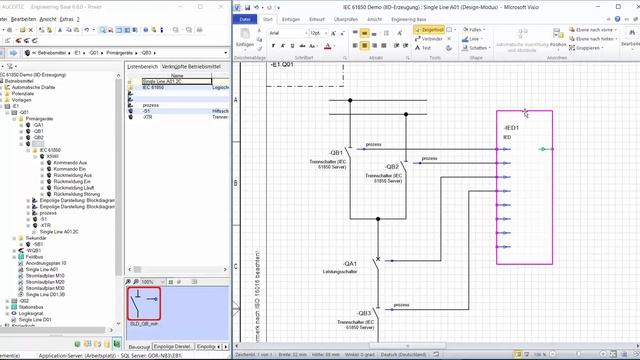Expand the Feldbus tree node
The width and height of the screenshot is (640, 360).
click(x=14, y=257)
